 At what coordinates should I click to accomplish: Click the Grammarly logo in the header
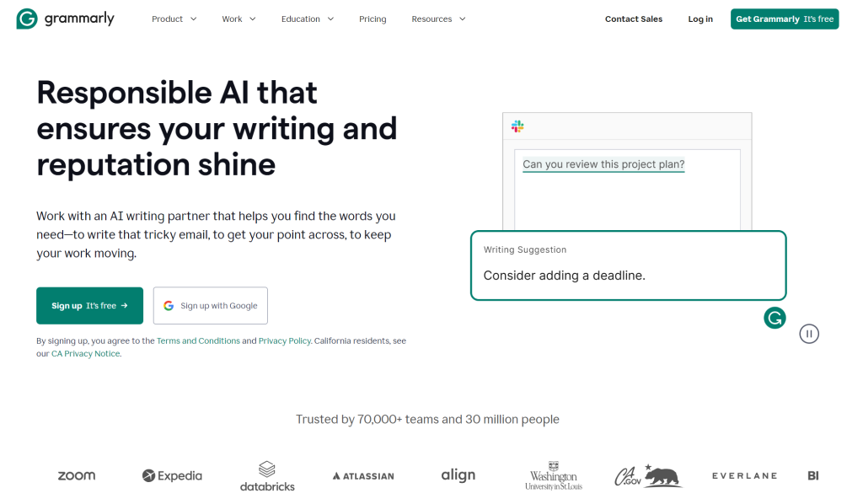click(64, 18)
